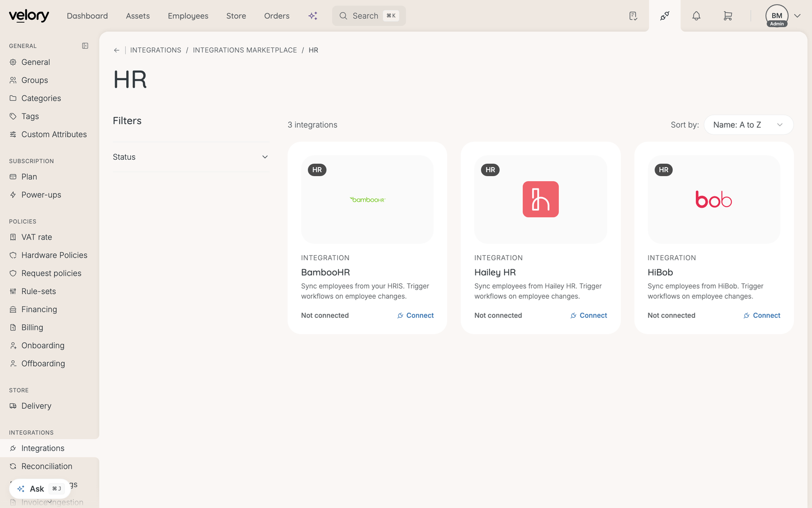
Task: Click the Search field
Action: click(x=369, y=16)
